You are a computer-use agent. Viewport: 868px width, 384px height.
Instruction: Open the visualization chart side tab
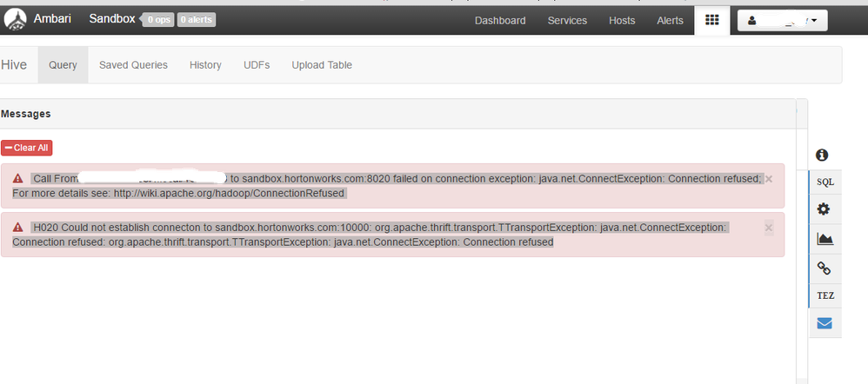pos(825,239)
